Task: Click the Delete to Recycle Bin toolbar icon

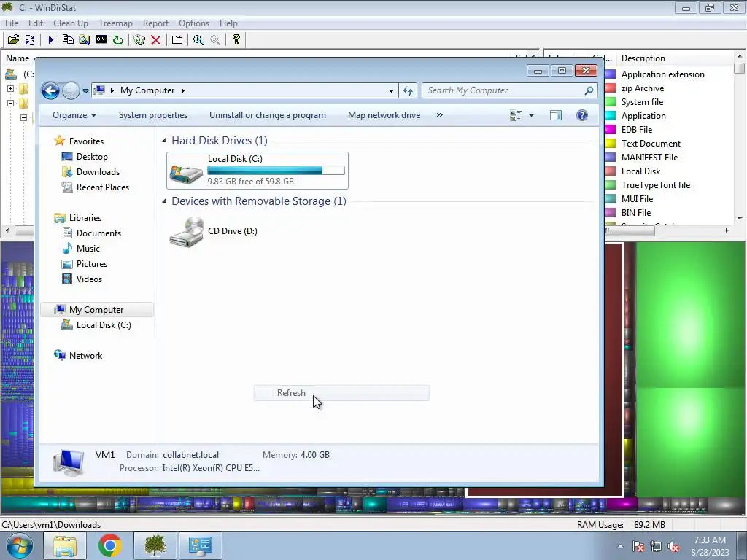Action: click(139, 39)
